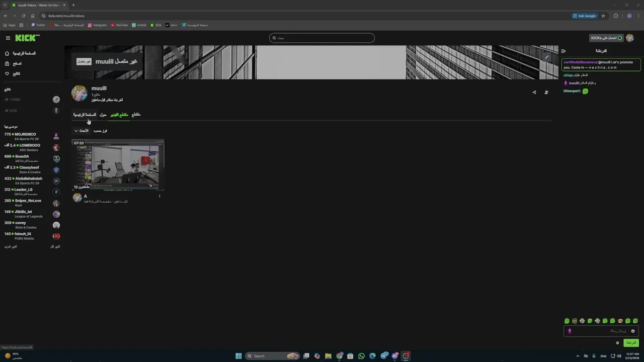
Task: Open fatouh_14 recommended channel
Action: tap(32, 236)
